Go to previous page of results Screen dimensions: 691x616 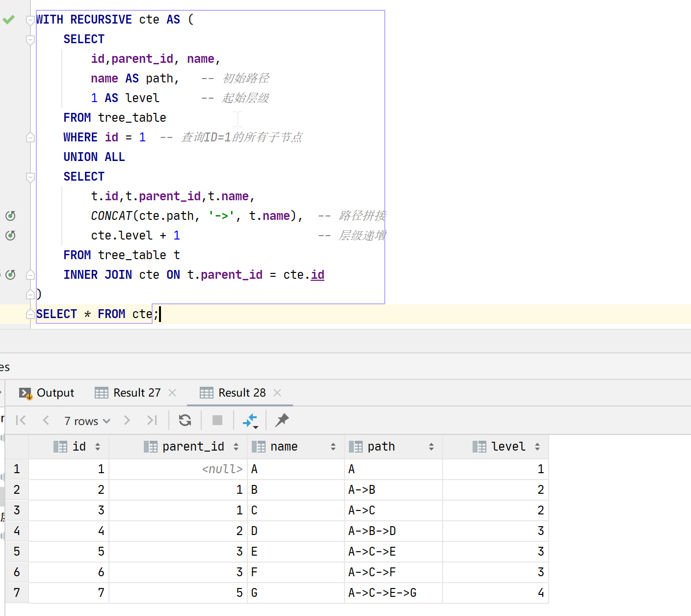46,420
